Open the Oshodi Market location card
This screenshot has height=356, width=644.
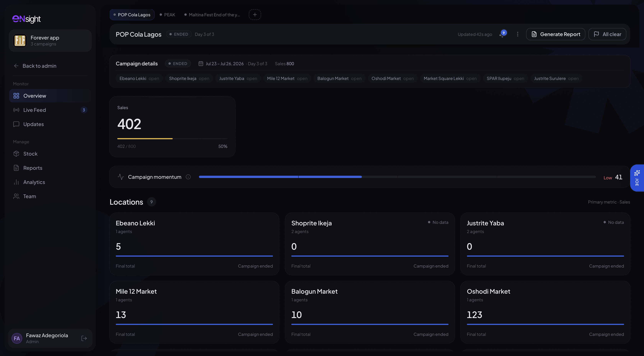545,312
